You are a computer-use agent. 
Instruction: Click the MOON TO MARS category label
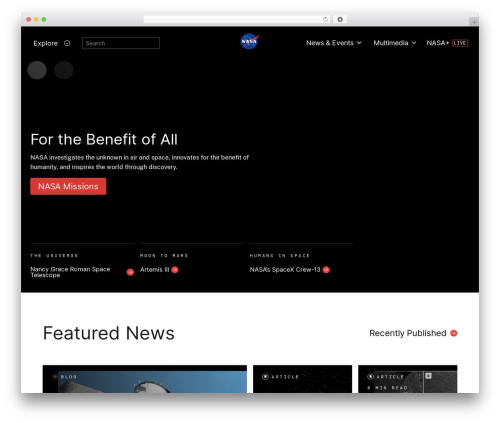pyautogui.click(x=164, y=256)
